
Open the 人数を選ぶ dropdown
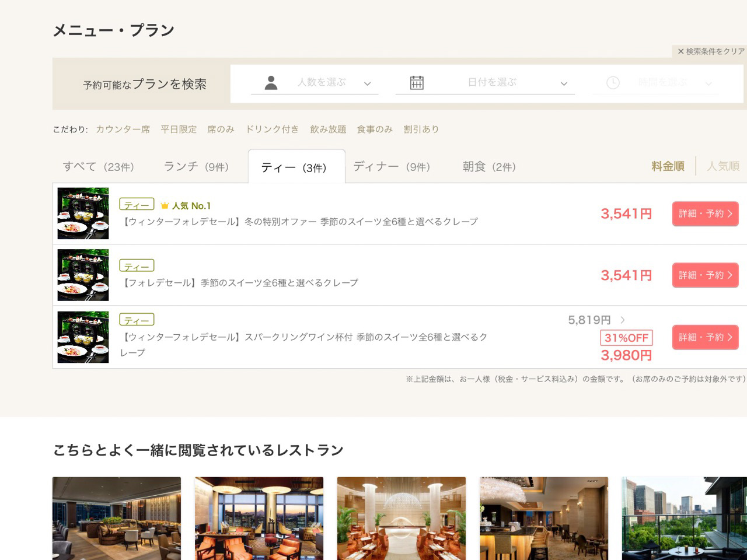pyautogui.click(x=315, y=82)
